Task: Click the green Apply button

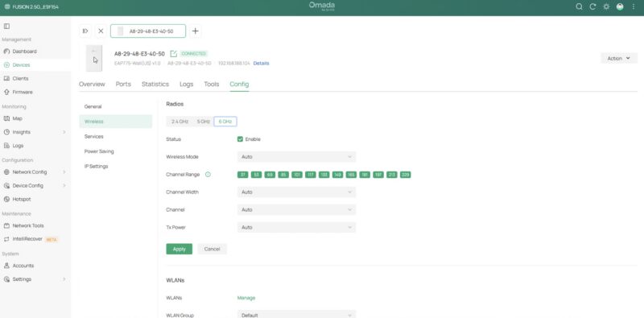Action: point(179,249)
